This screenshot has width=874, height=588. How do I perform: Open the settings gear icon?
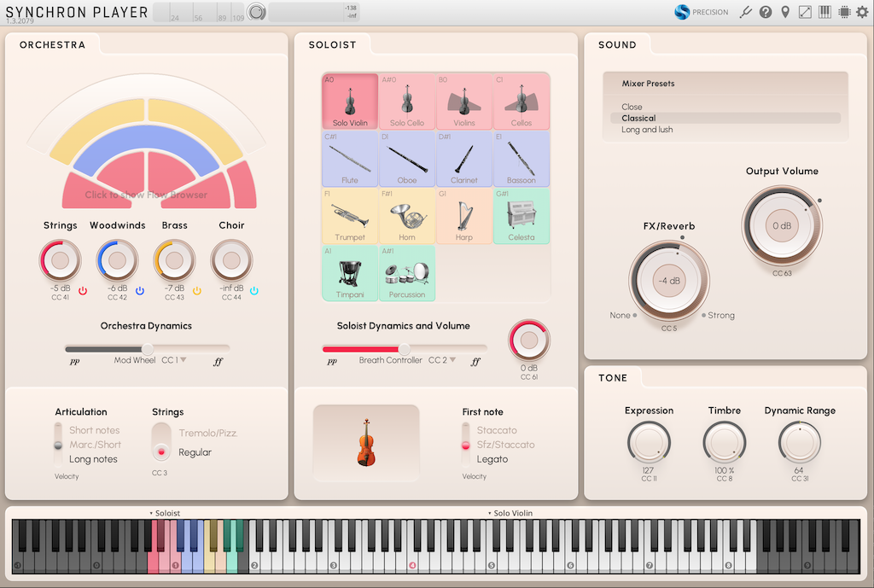click(x=862, y=12)
